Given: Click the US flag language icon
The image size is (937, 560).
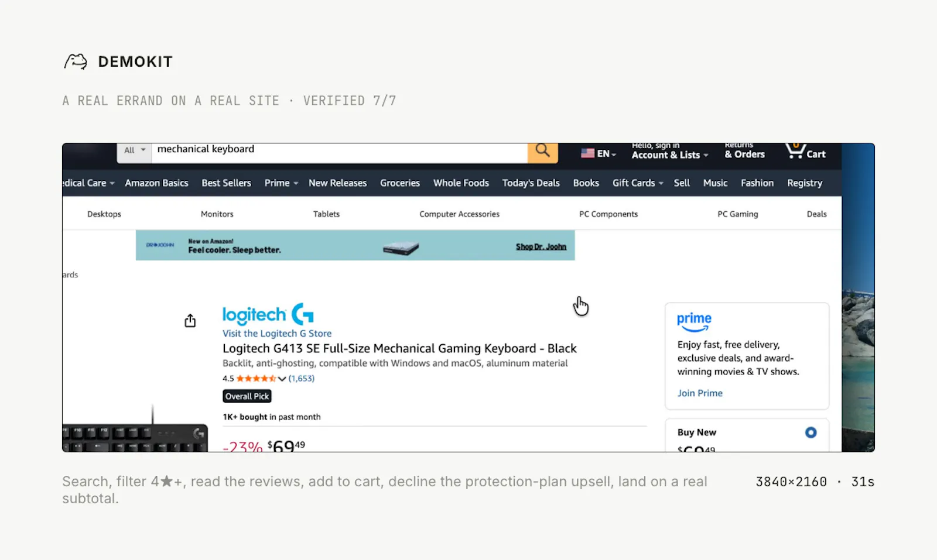Looking at the screenshot, I should [587, 153].
